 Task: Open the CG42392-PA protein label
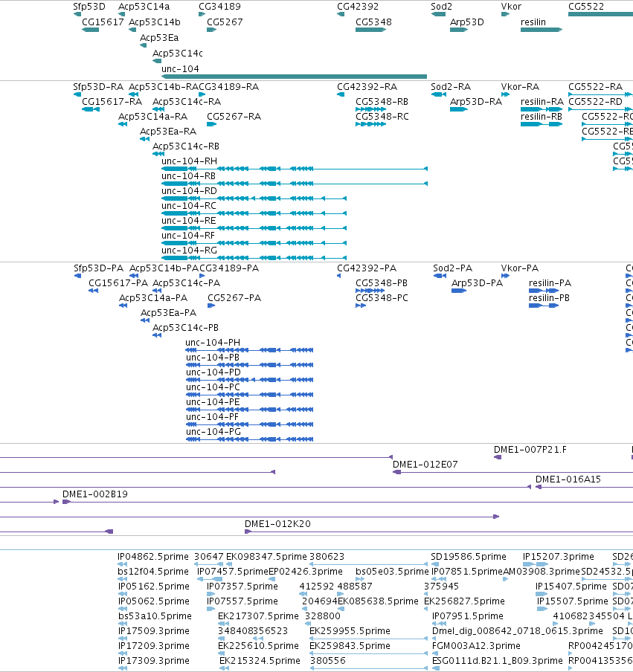click(367, 268)
